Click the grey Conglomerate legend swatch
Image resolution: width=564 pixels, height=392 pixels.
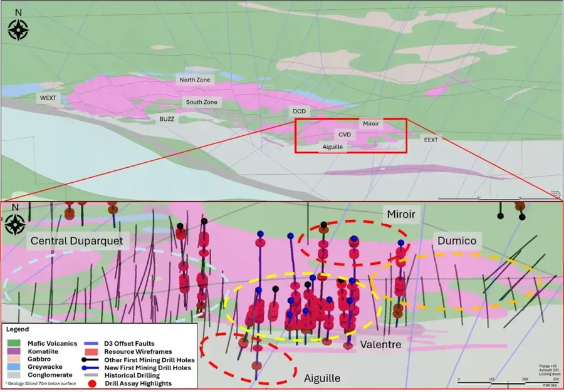[x=15, y=375]
